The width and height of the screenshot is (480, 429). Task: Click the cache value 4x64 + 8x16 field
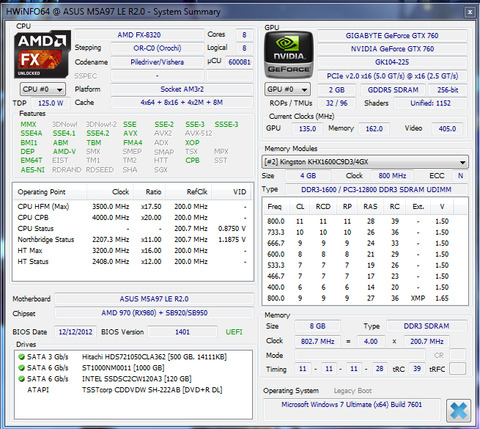[182, 103]
